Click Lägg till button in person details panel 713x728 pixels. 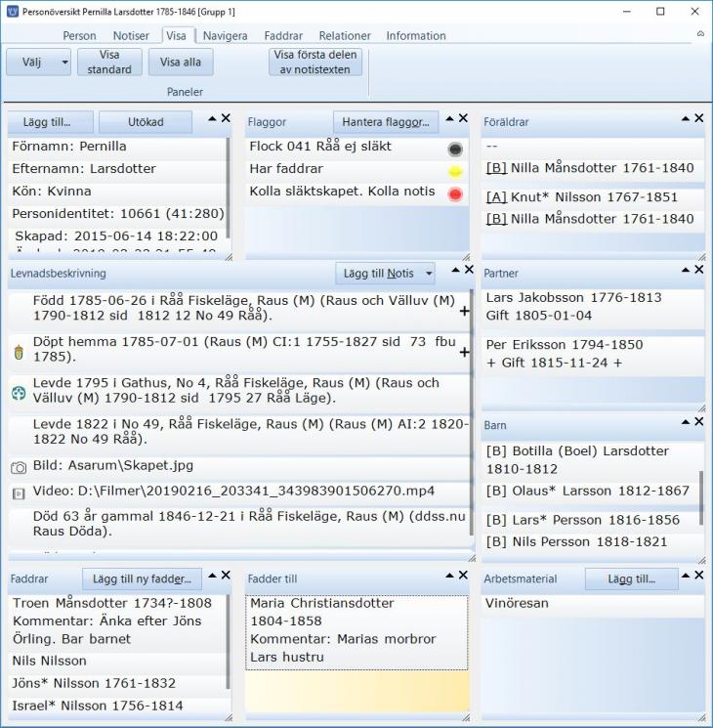point(50,122)
